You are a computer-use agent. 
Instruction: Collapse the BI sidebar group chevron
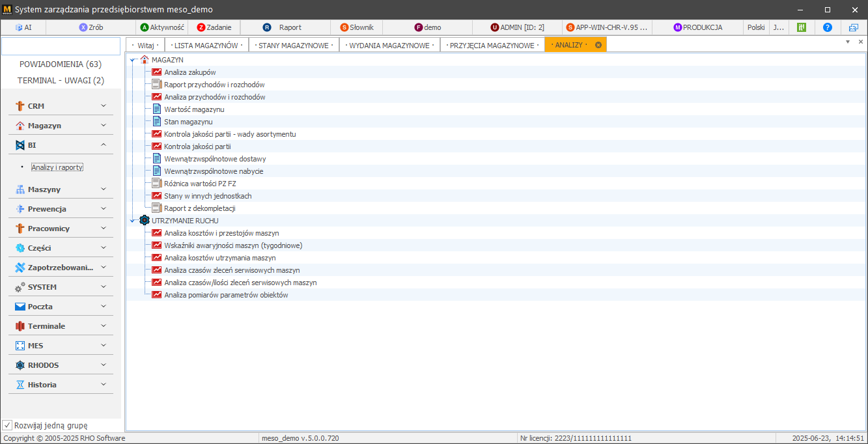(x=104, y=145)
